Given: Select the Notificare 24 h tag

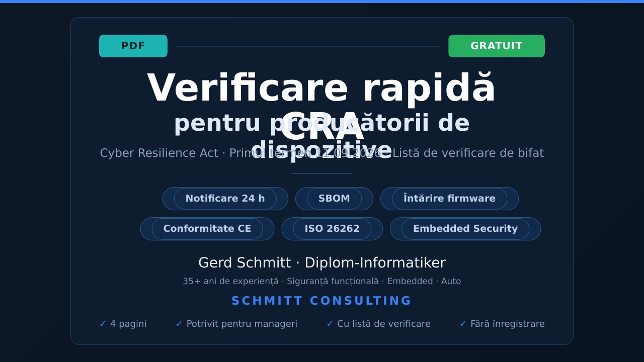Looking at the screenshot, I should coord(225,199).
